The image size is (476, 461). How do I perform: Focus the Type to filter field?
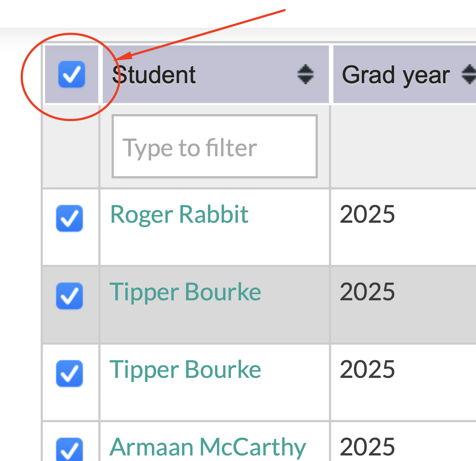click(x=215, y=146)
